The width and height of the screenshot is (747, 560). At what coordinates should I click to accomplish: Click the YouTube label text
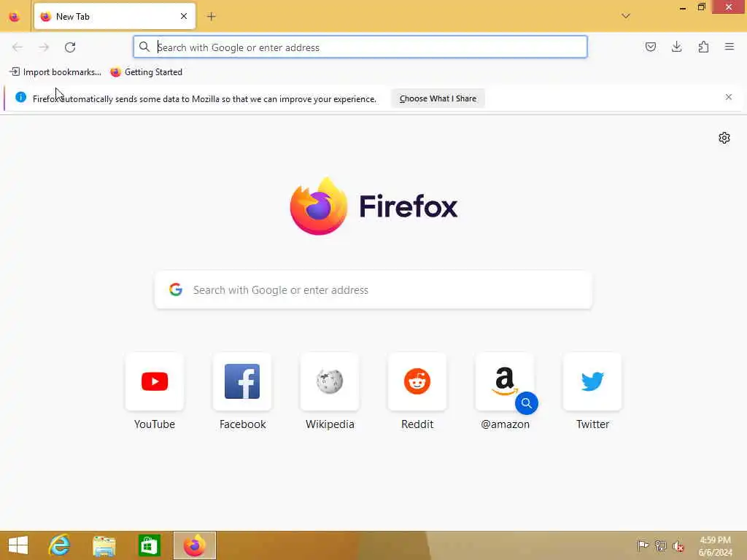click(x=155, y=424)
